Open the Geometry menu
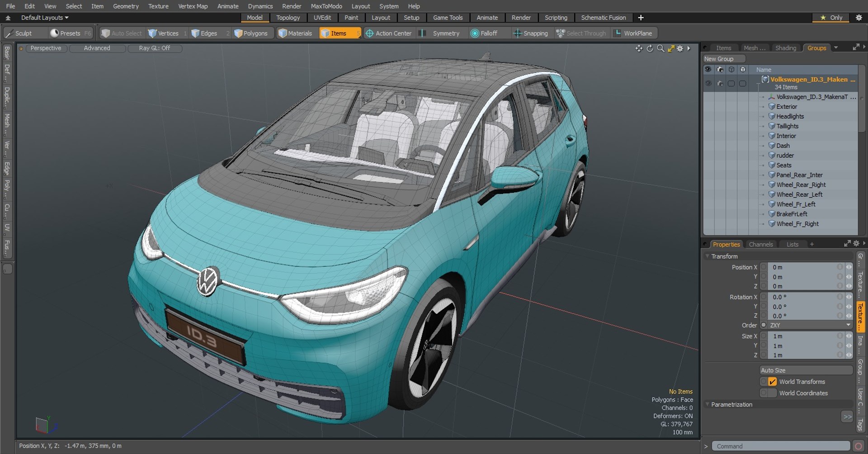 point(126,6)
